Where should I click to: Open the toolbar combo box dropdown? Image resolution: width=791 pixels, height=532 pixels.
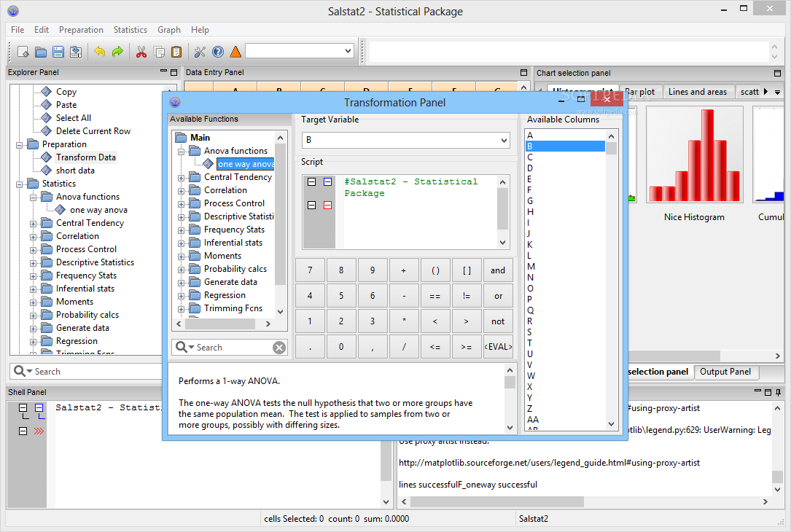pos(348,51)
